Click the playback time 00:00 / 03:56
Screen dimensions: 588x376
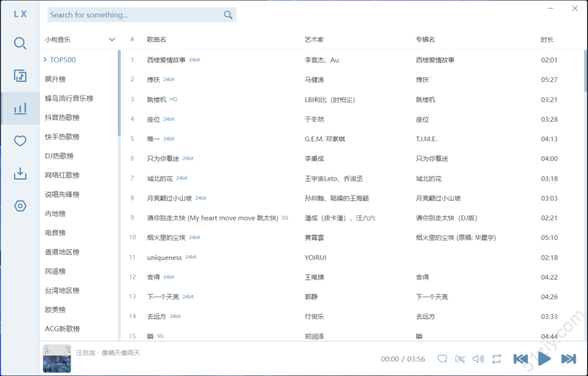[x=403, y=359]
